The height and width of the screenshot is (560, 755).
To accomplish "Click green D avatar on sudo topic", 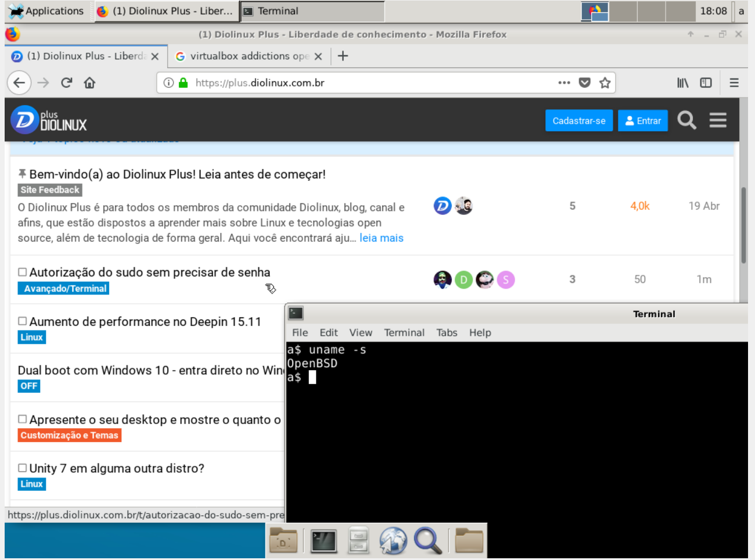I will point(463,280).
